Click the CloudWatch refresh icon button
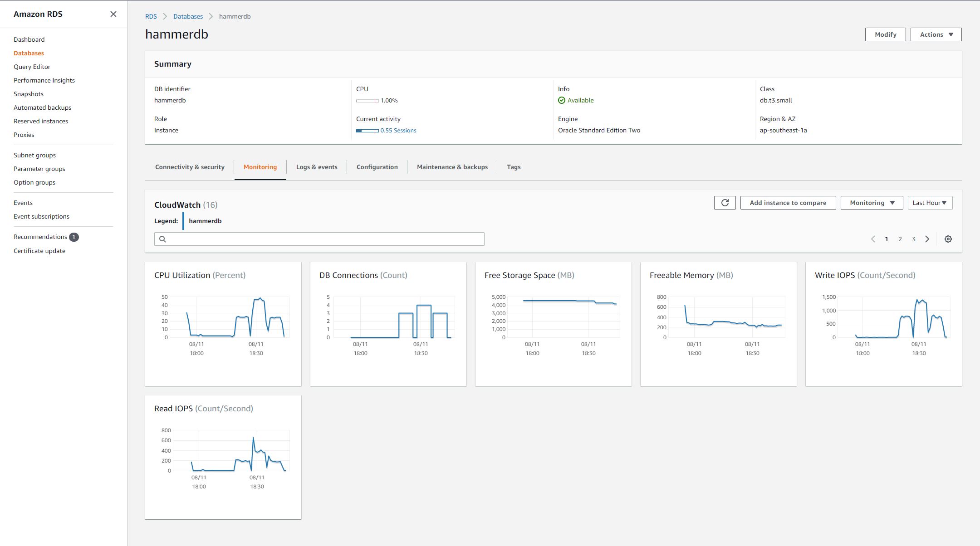 coord(725,203)
